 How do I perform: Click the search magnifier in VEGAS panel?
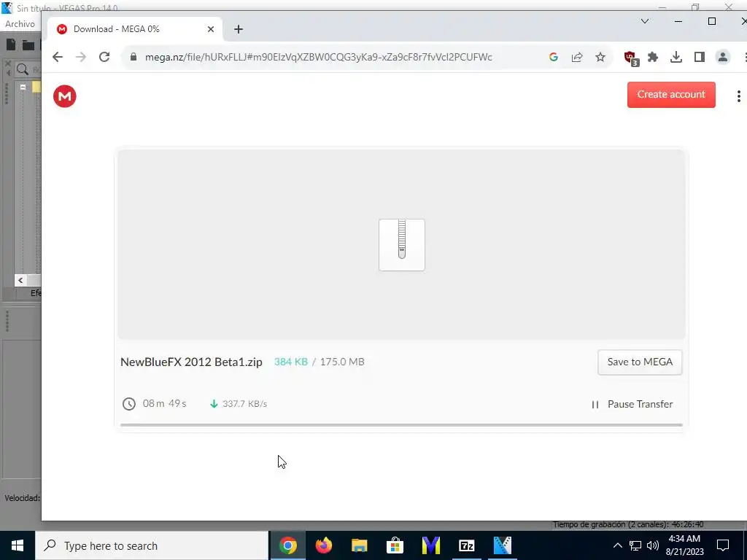(22, 69)
